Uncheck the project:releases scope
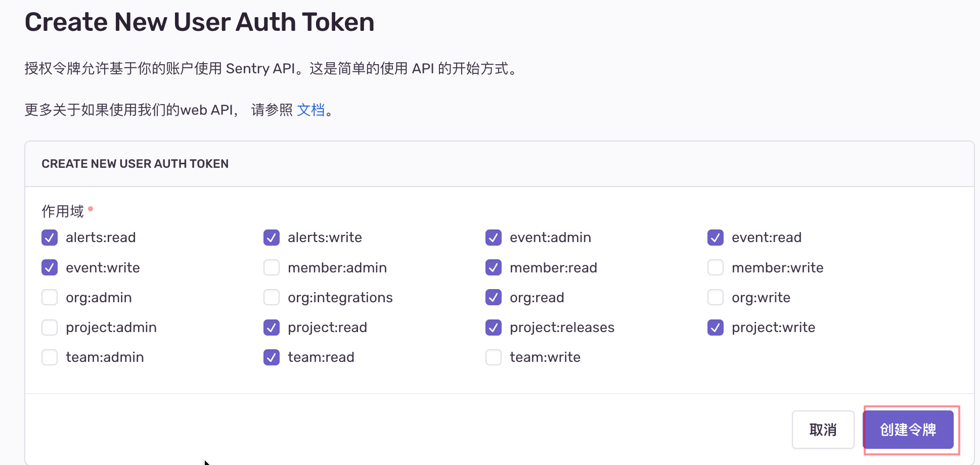The image size is (980, 465). (494, 328)
